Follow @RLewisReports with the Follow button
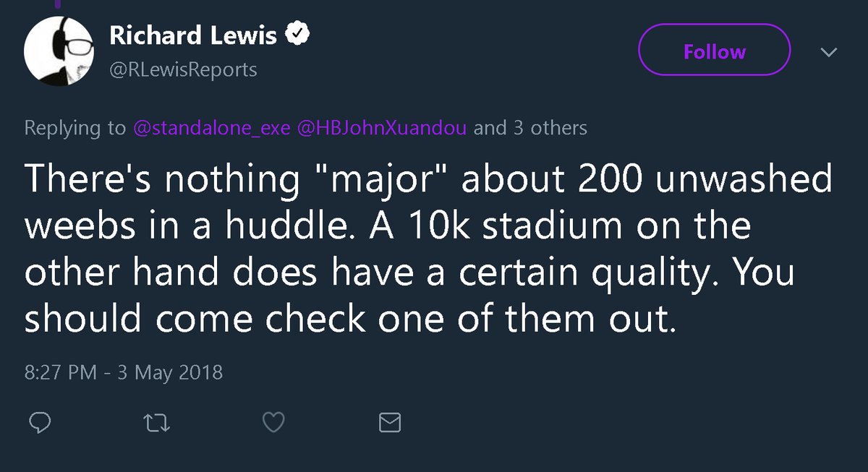 (714, 51)
